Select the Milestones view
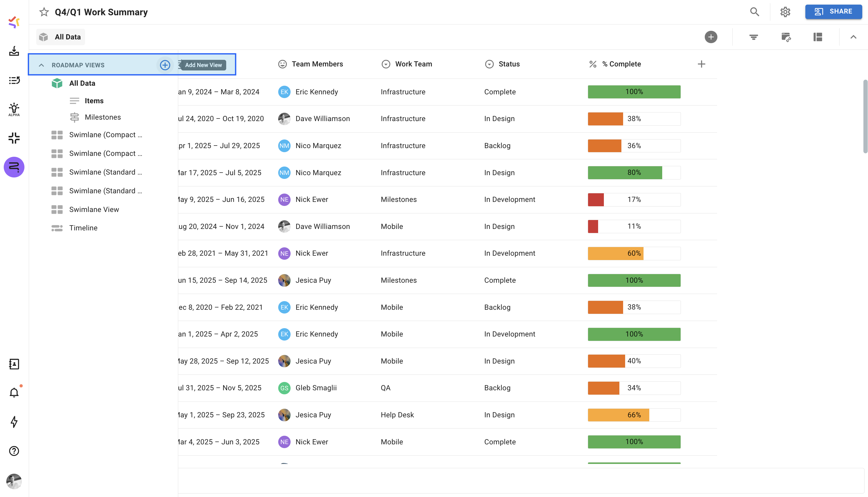This screenshot has width=868, height=497. point(103,117)
